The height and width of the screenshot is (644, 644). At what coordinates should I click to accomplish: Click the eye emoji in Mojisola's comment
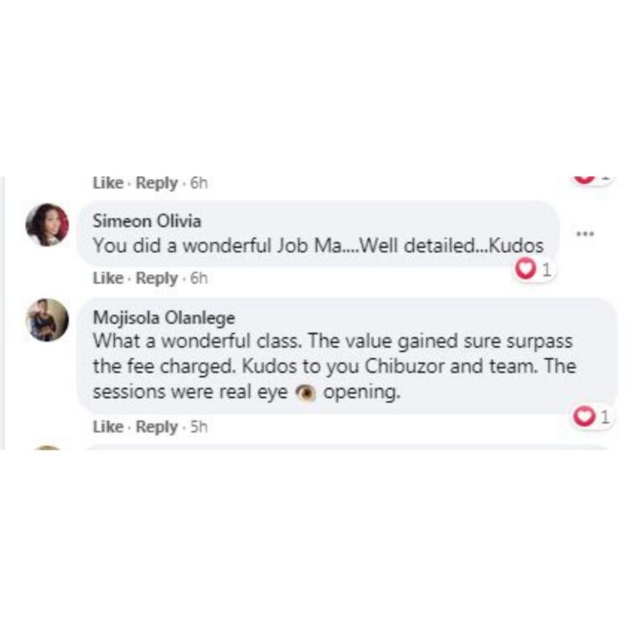[x=305, y=392]
